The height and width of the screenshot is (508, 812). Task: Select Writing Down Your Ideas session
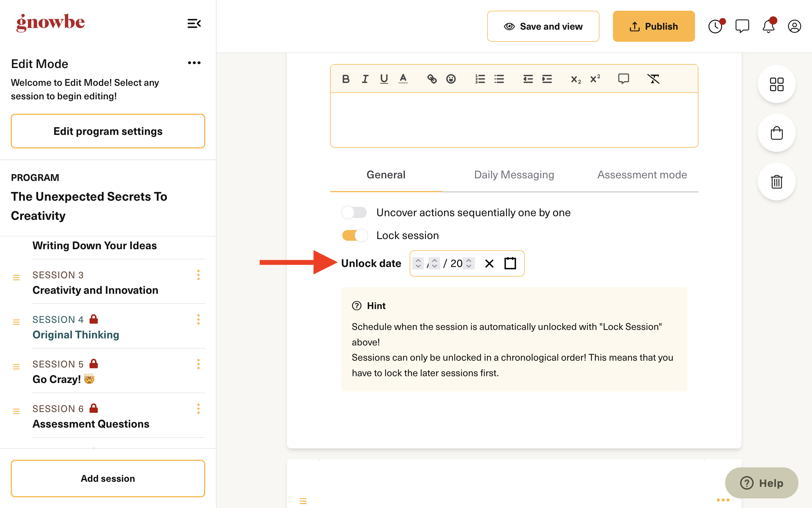coord(95,246)
